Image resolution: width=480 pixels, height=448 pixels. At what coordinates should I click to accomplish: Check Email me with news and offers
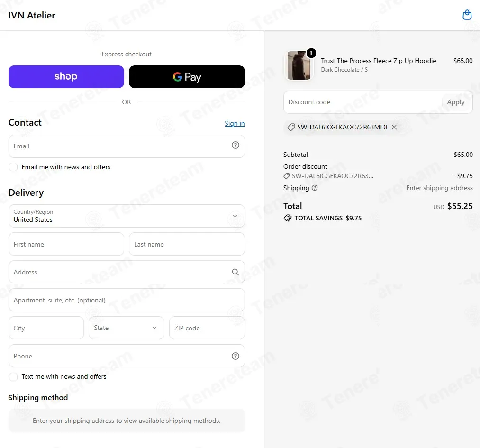[13, 167]
